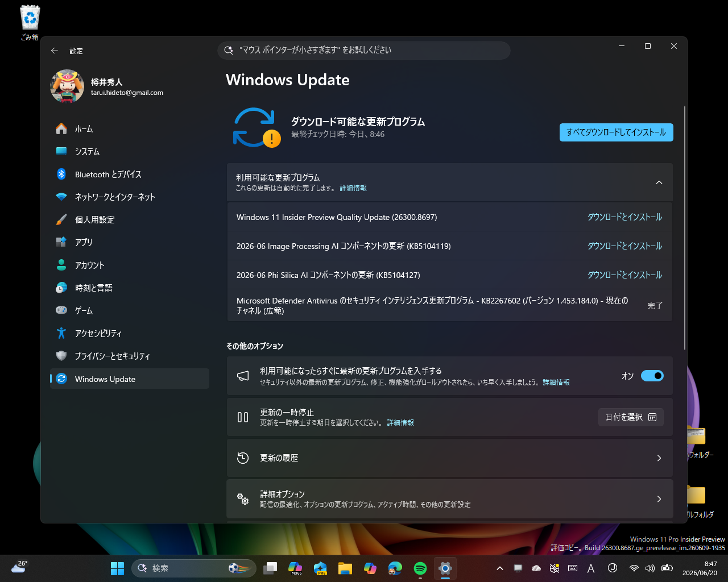This screenshot has width=728, height=582.
Task: Click the Windows Update sync icon in sidebar
Action: (x=61, y=379)
